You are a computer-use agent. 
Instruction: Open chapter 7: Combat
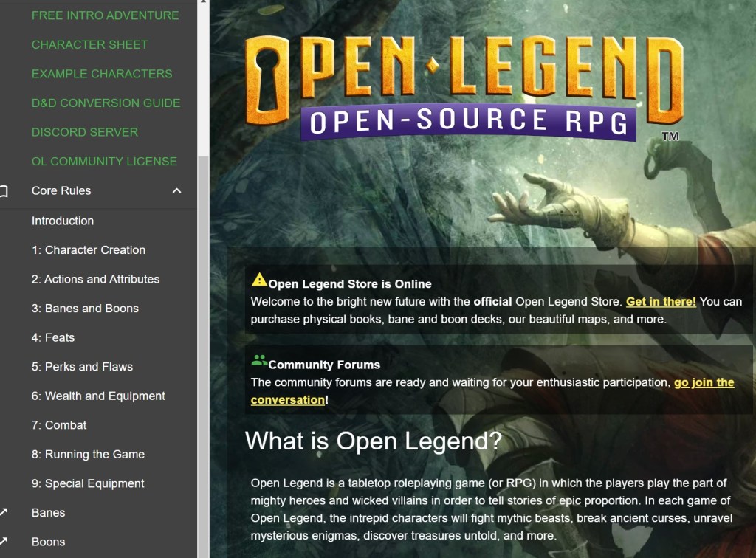[x=59, y=425]
